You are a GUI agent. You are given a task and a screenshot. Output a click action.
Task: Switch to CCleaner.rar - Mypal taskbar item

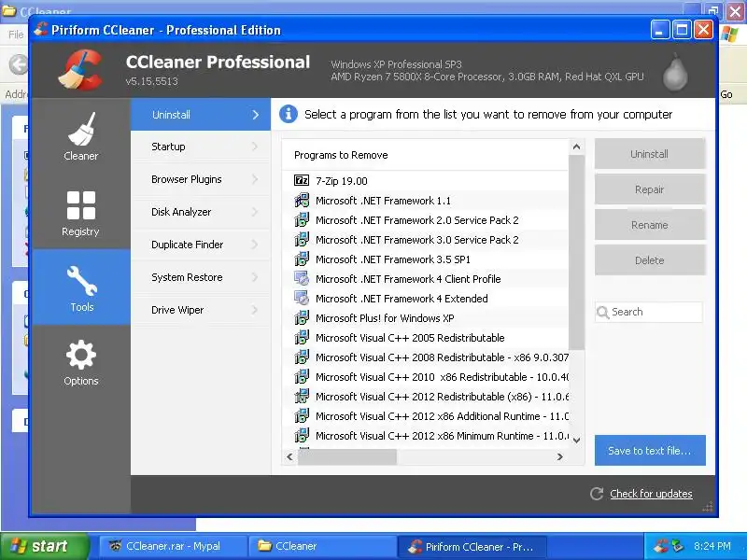click(x=173, y=546)
